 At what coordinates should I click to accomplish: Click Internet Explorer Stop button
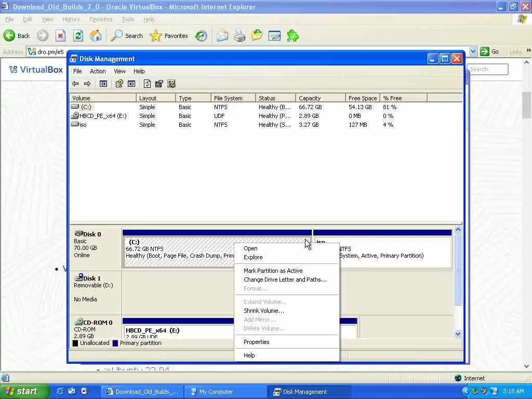(x=60, y=36)
